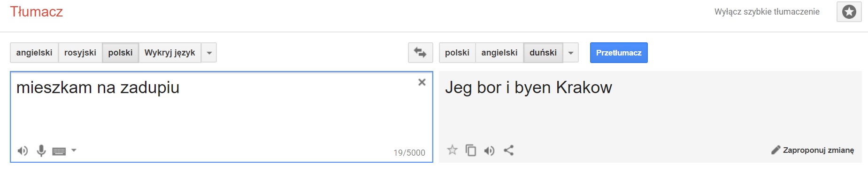868x174 pixels.
Task: Share the translation via share icon
Action: point(508,150)
